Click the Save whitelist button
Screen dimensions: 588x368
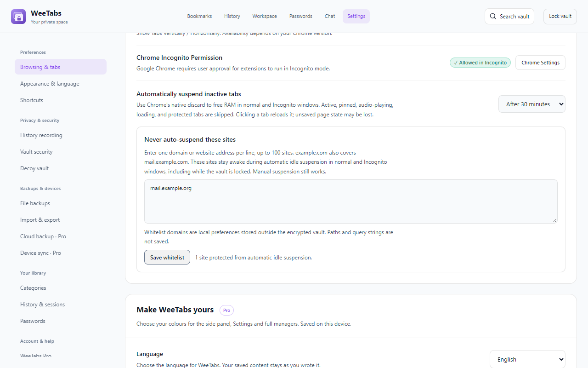click(167, 257)
